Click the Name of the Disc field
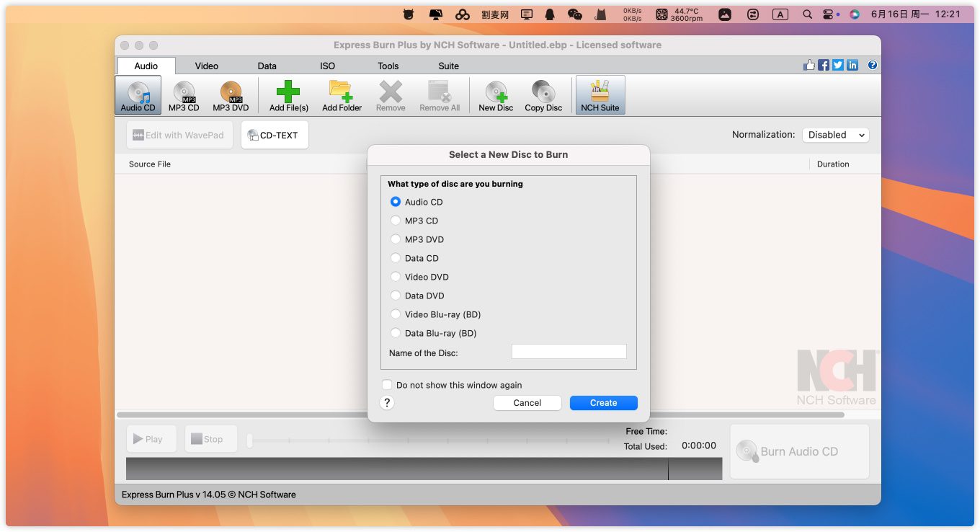The width and height of the screenshot is (980, 532). pos(569,352)
